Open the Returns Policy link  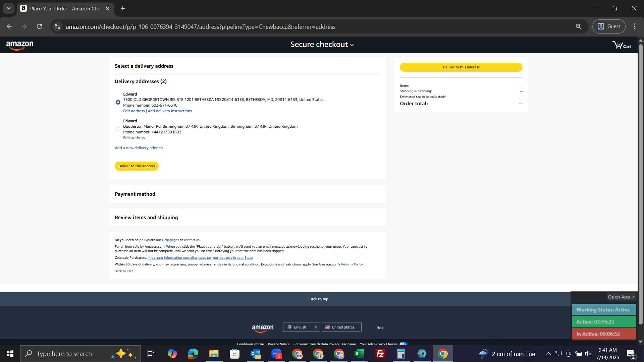point(352,264)
